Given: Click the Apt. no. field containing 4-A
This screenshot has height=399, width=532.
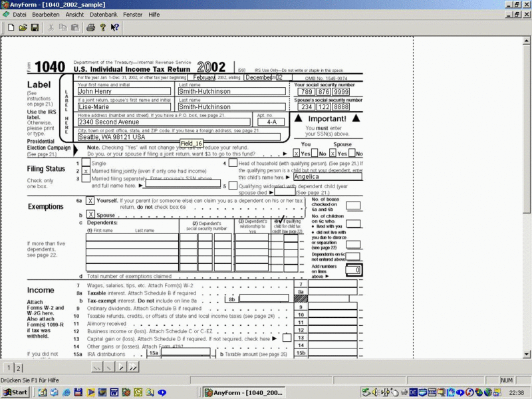Looking at the screenshot, I should pyautogui.click(x=271, y=122).
